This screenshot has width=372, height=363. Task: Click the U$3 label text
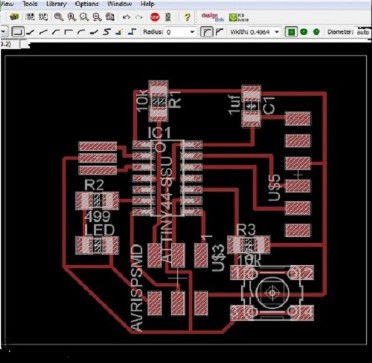click(219, 258)
